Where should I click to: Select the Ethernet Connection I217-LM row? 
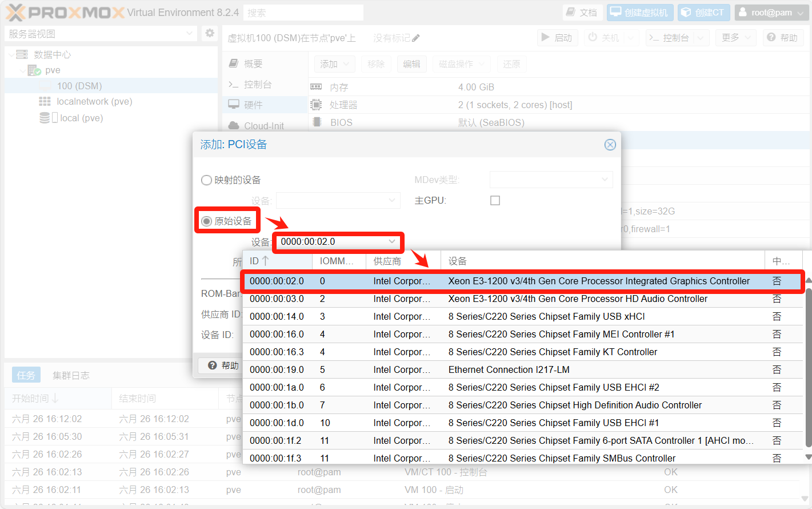(509, 369)
